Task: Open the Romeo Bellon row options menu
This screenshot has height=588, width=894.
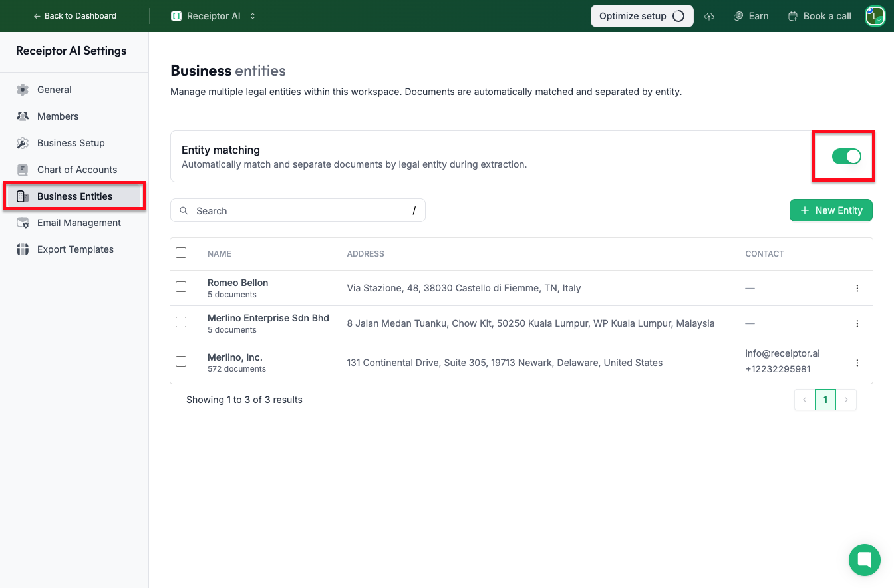Action: click(857, 288)
